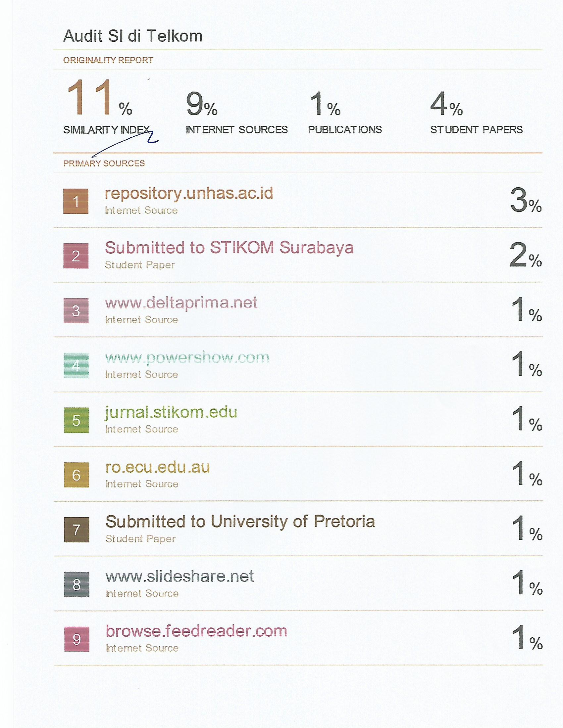Select the rose source number 9 swatch
Viewport: 563px width, 728px height.
coord(77,639)
